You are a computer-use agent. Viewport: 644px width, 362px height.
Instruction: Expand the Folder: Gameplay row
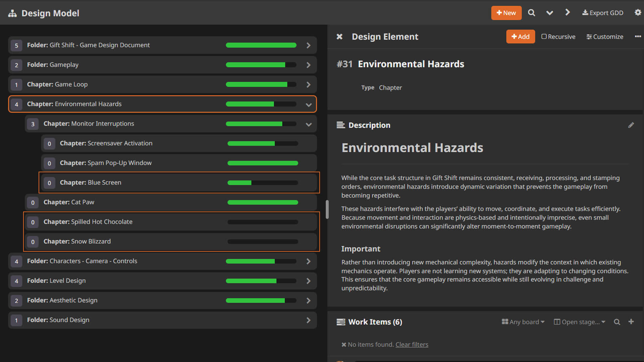tap(308, 65)
